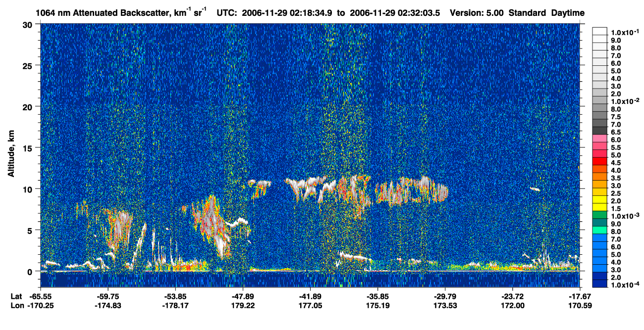Select the "Lon" row label
The height and width of the screenshot is (330, 644).
(16, 306)
